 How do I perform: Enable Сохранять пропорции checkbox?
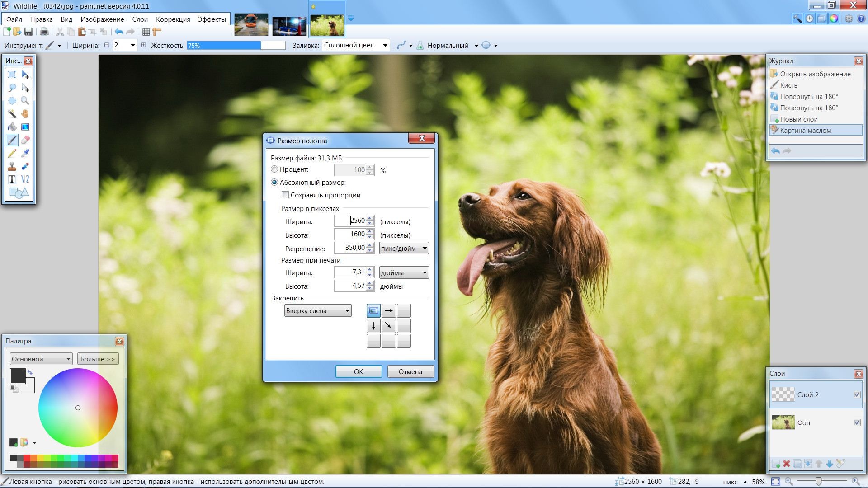285,195
